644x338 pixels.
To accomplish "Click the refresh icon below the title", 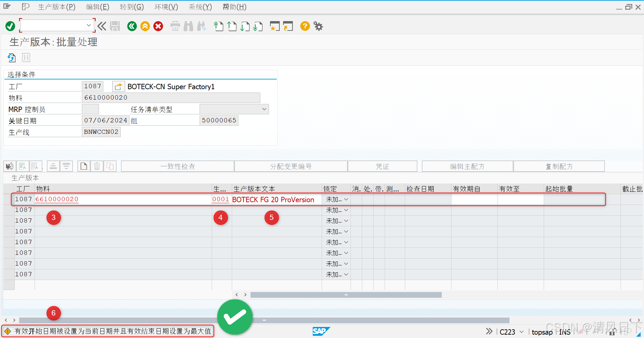I will pos(12,58).
